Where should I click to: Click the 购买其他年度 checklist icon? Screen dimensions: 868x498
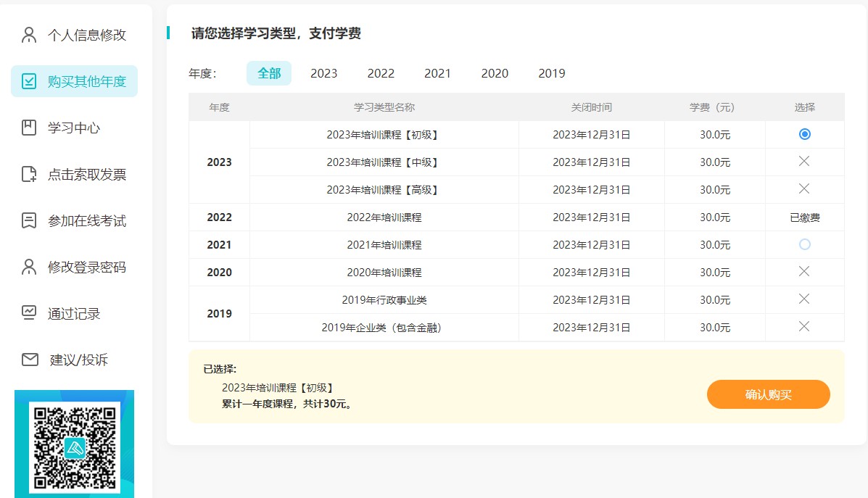click(29, 81)
